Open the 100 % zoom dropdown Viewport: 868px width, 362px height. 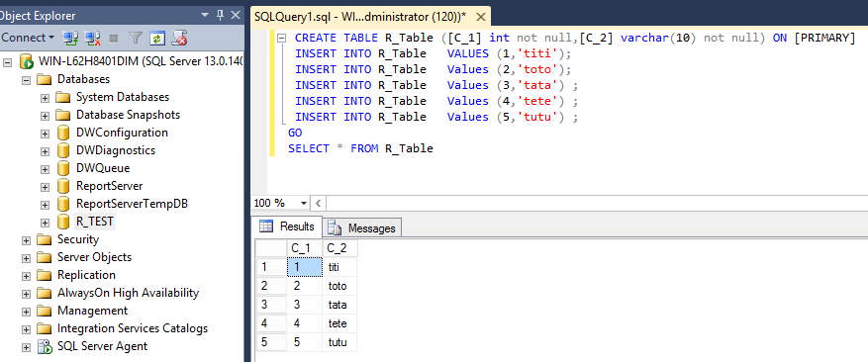tap(304, 203)
